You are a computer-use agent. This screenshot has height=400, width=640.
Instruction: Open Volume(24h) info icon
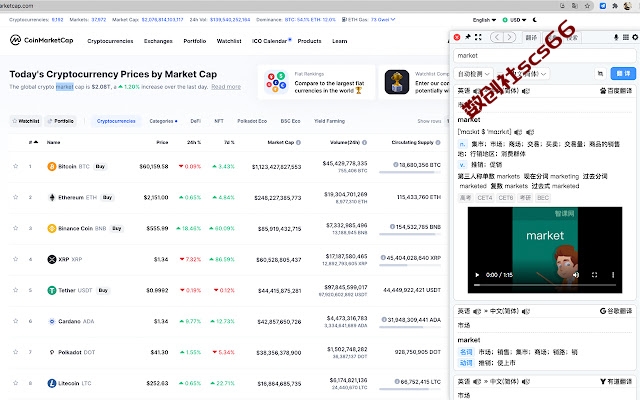tap(364, 142)
